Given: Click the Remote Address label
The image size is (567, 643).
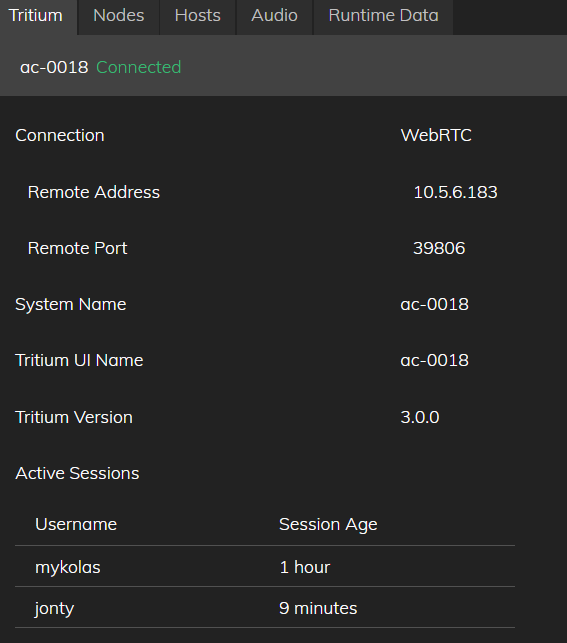Looking at the screenshot, I should (x=94, y=192).
